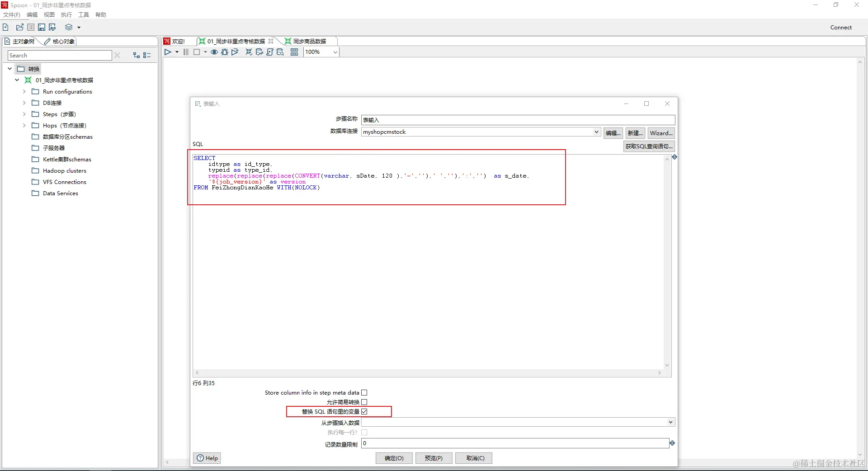Expand the Run configurations folder
Viewport: 868px width, 471px height.
pyautogui.click(x=24, y=91)
